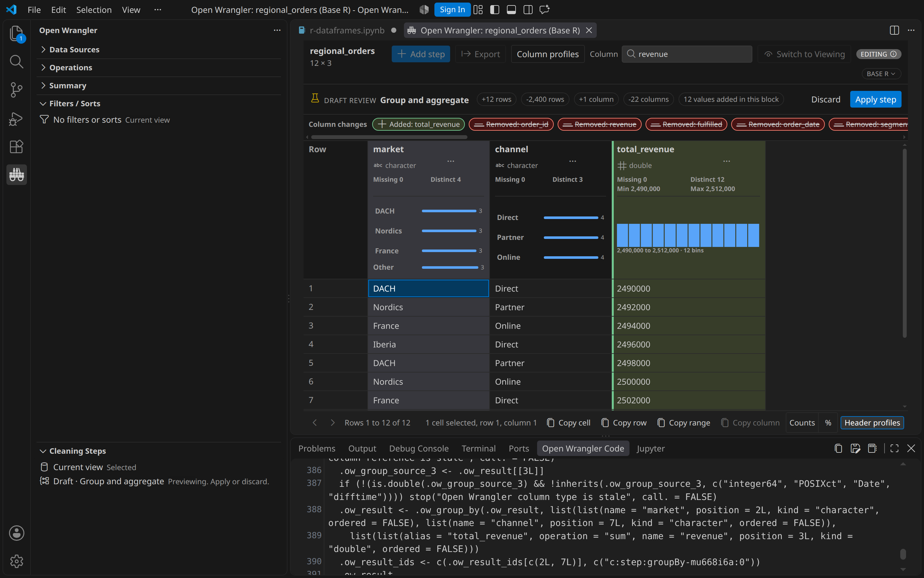Split the editor to the right

click(x=894, y=30)
